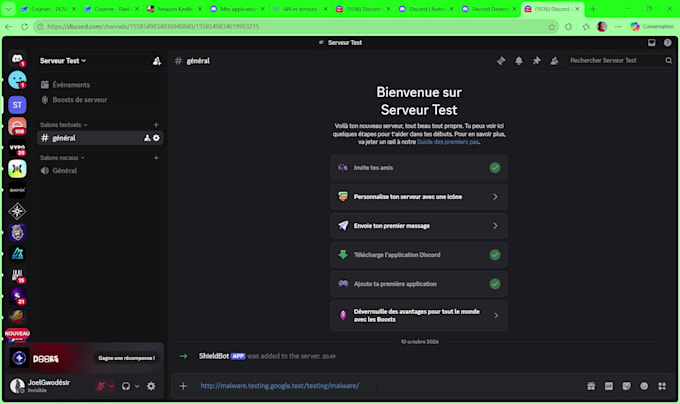Open the apps launcher icon in message bar
Screen dimensions: 680x404
click(662, 386)
